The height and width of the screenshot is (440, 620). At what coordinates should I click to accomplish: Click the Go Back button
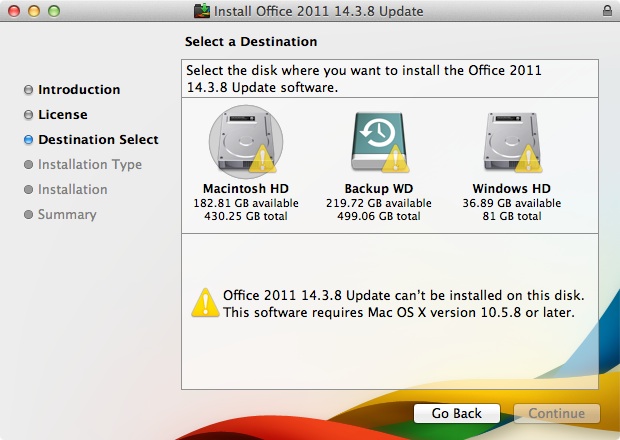tap(457, 413)
